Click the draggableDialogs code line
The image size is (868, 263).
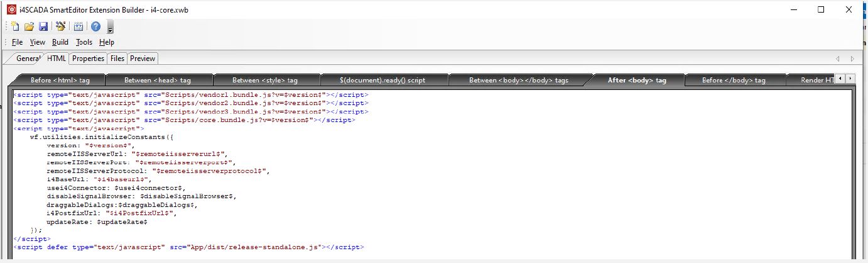tap(122, 204)
